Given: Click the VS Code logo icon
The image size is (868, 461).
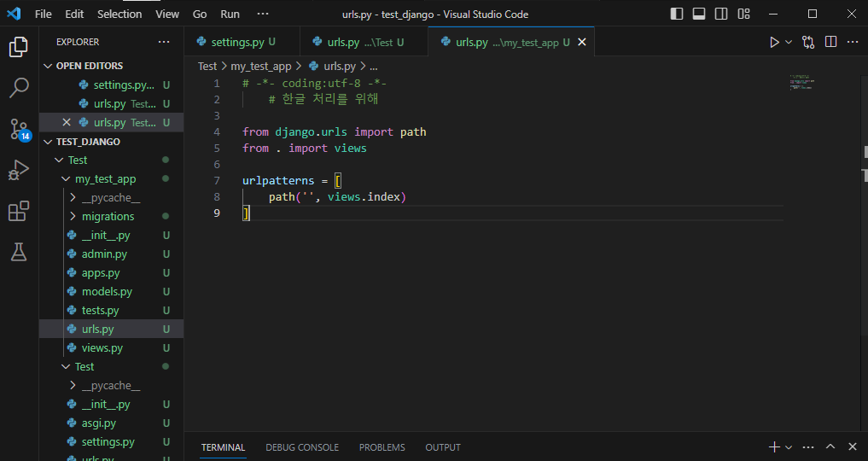Looking at the screenshot, I should click(14, 14).
